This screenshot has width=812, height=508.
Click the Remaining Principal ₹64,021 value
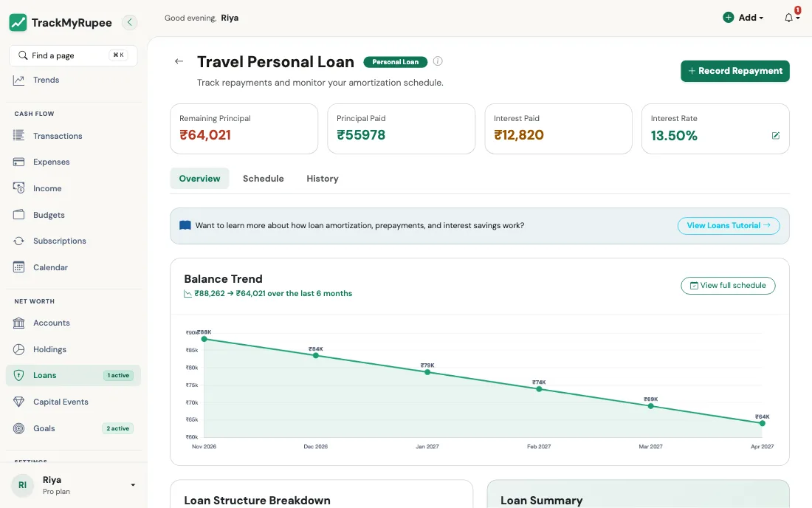click(x=205, y=135)
